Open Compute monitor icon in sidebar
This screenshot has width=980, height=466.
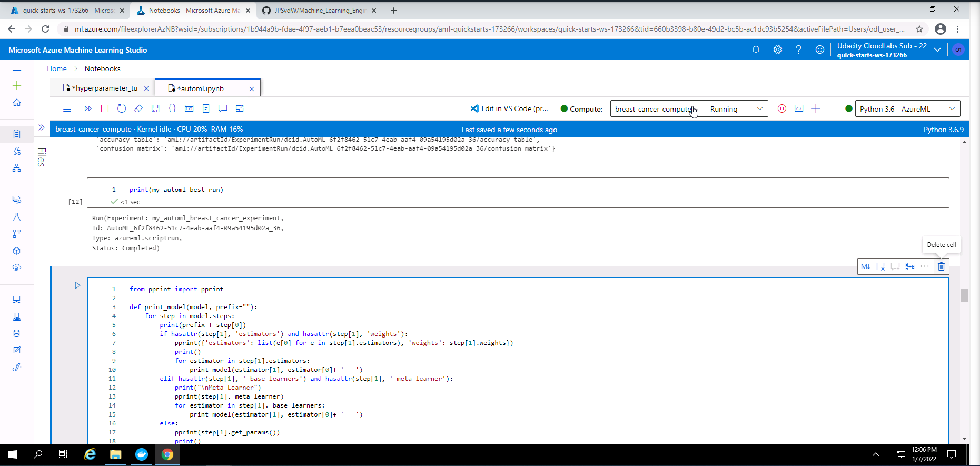17,300
